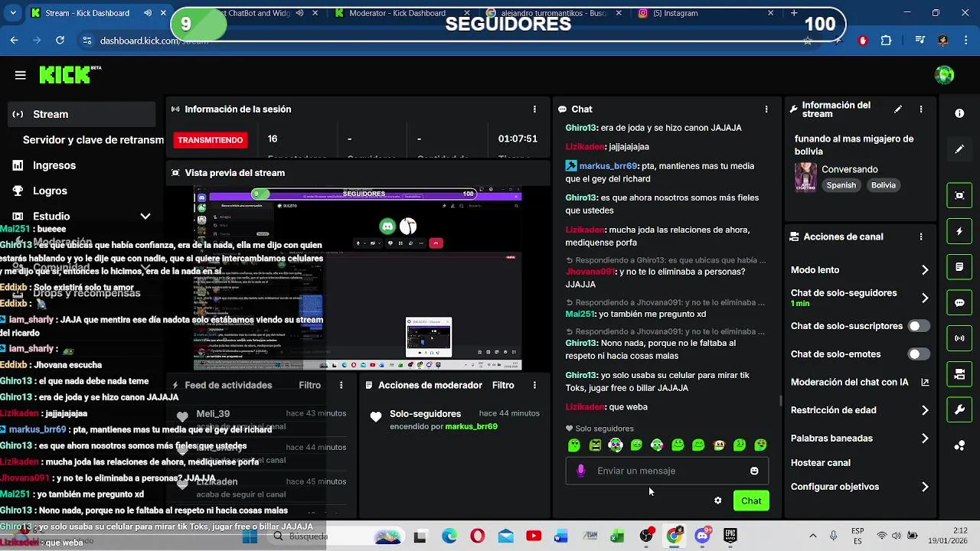
Task: Toggle the lightning bolt widget icon
Action: (x=959, y=231)
